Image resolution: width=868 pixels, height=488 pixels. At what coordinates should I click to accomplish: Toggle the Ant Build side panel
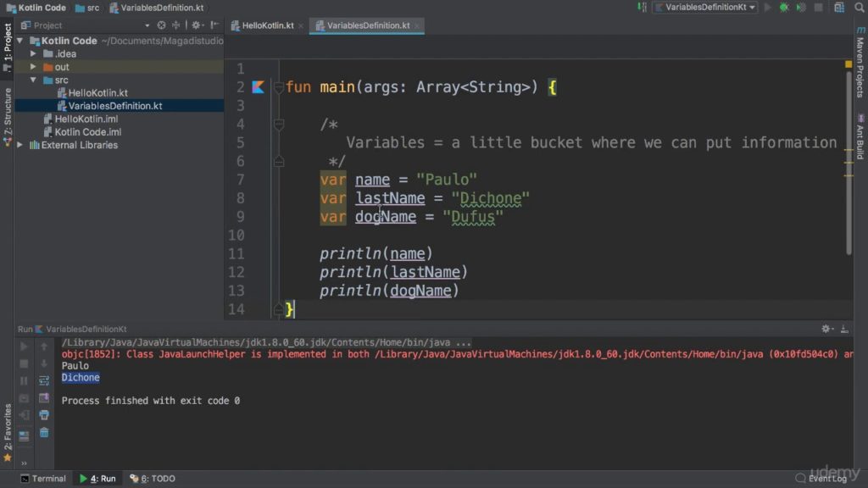pyautogui.click(x=860, y=137)
